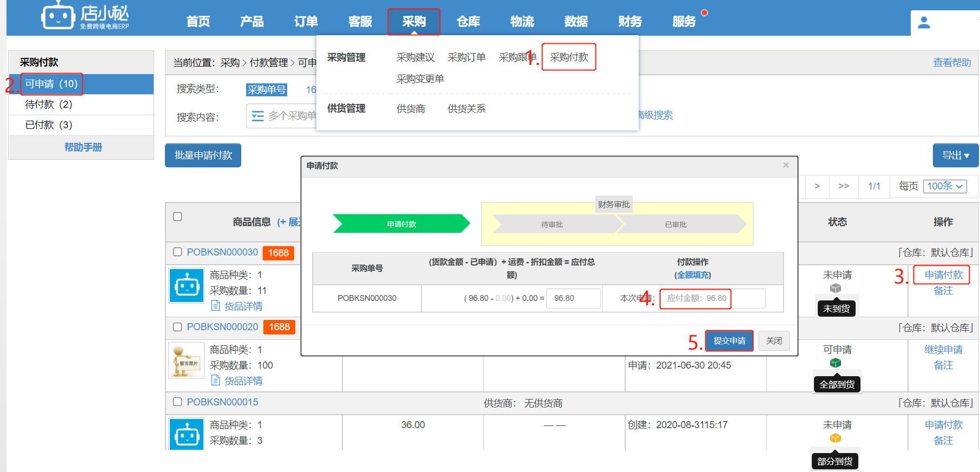
Task: Click the 应付金额 payment amount input field
Action: 712,298
